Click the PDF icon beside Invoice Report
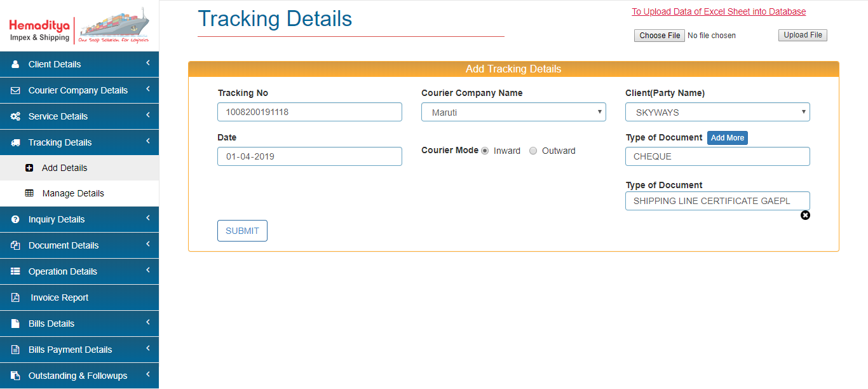 pyautogui.click(x=15, y=297)
